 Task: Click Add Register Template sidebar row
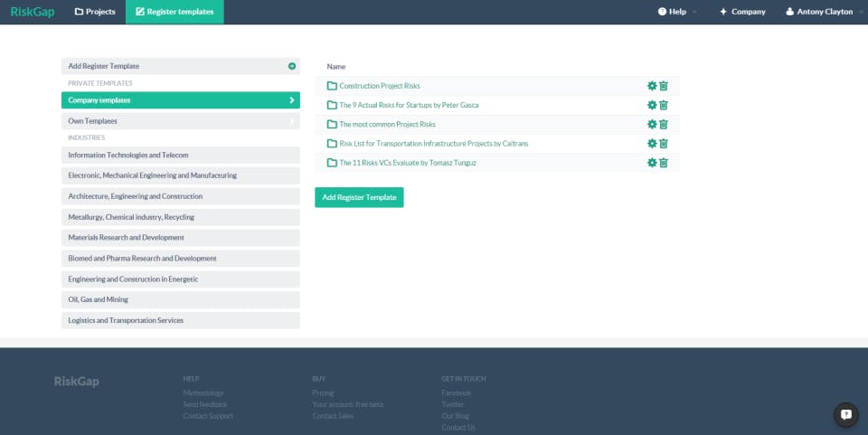click(x=181, y=66)
